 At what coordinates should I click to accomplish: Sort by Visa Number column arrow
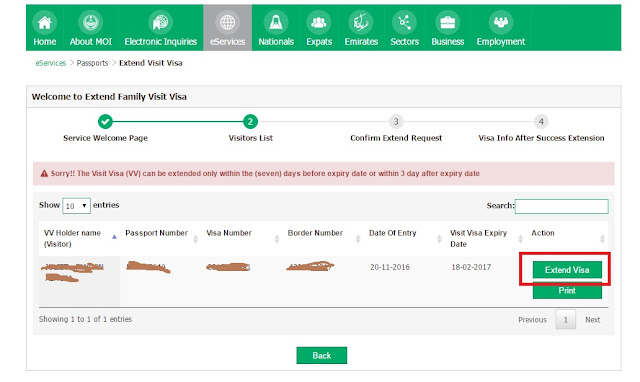[x=277, y=239]
